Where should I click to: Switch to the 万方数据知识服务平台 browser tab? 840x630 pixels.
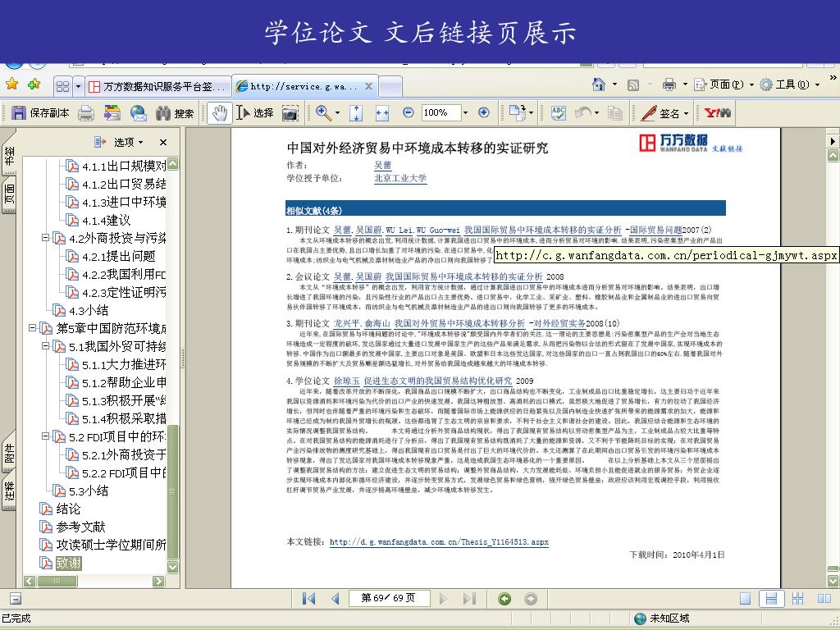coord(158,86)
